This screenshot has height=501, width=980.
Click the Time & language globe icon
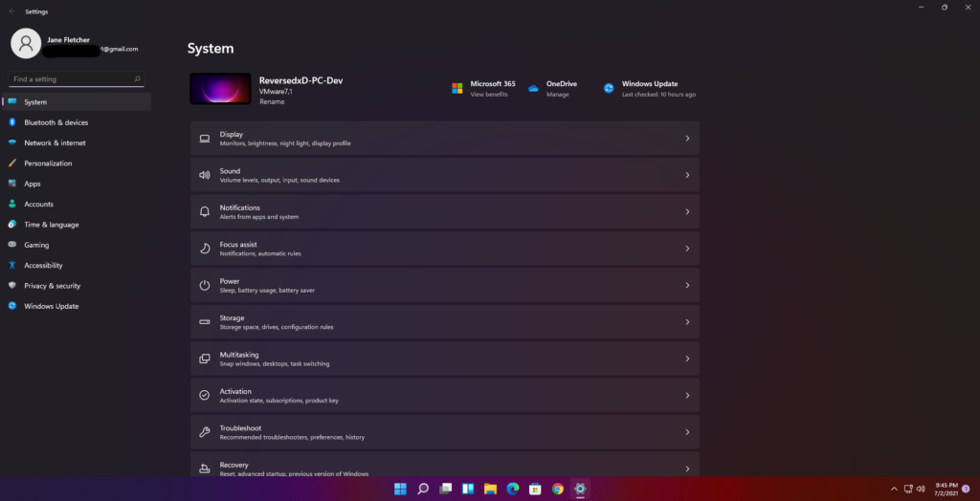11,225
